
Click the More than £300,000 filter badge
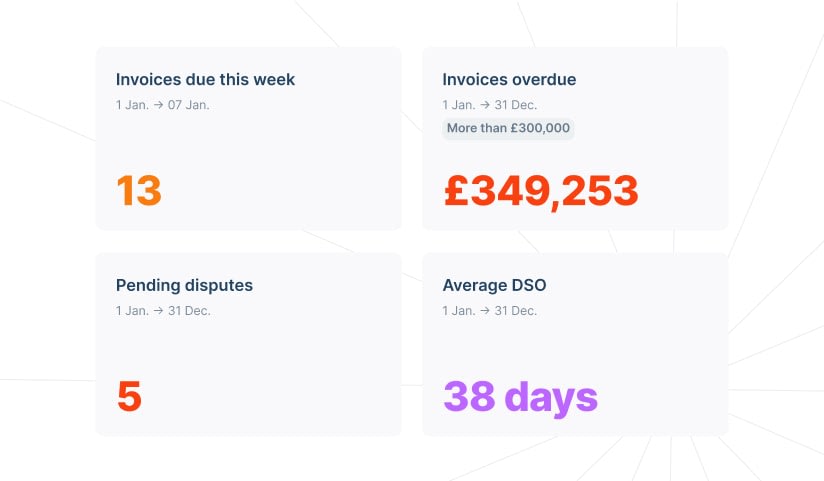508,128
